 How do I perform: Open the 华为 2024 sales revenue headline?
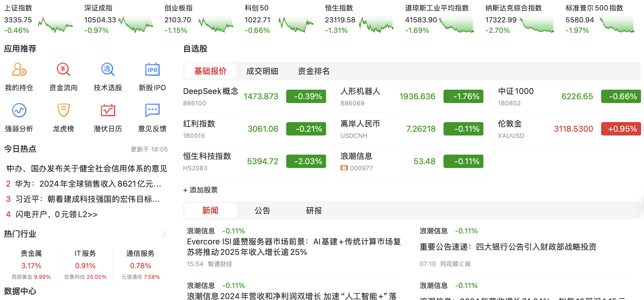(x=88, y=184)
